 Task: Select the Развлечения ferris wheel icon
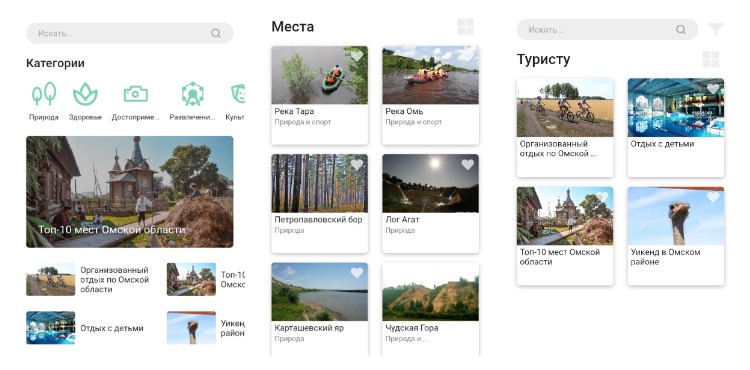[193, 94]
